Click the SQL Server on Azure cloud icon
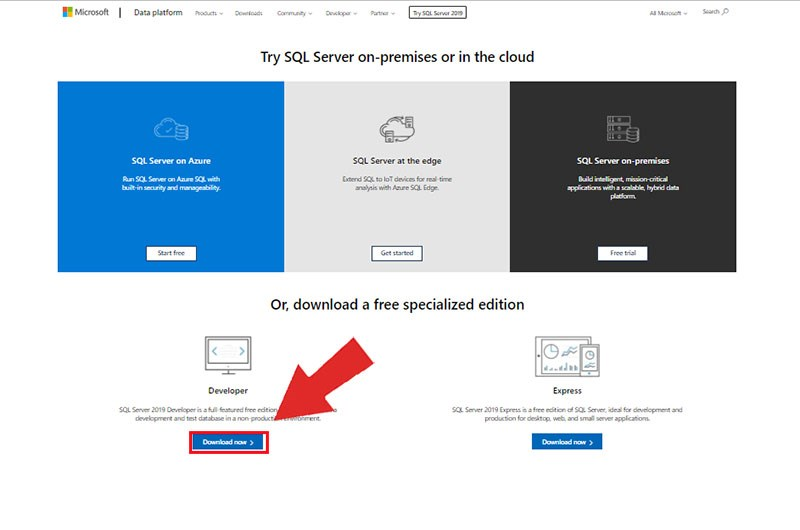 171,129
